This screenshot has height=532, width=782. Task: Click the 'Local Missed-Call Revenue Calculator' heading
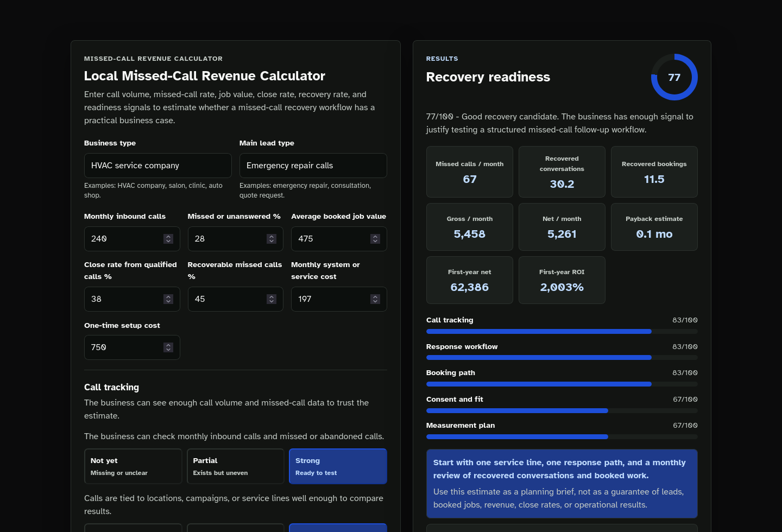pos(205,76)
